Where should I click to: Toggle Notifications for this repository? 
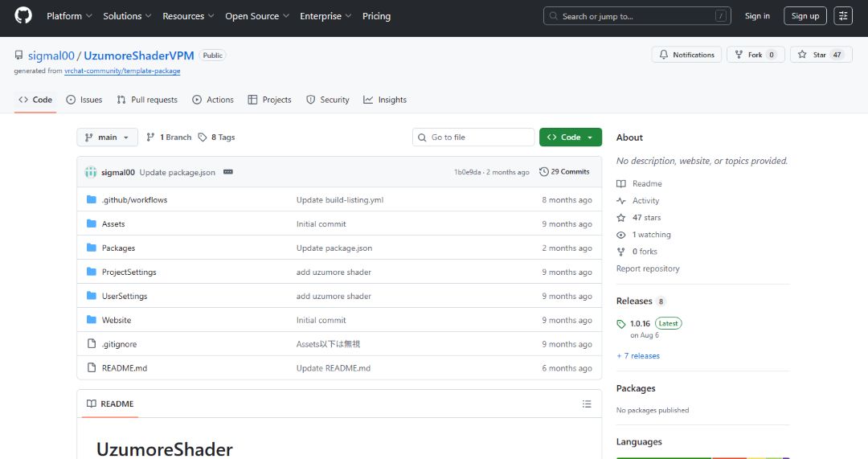[686, 55]
